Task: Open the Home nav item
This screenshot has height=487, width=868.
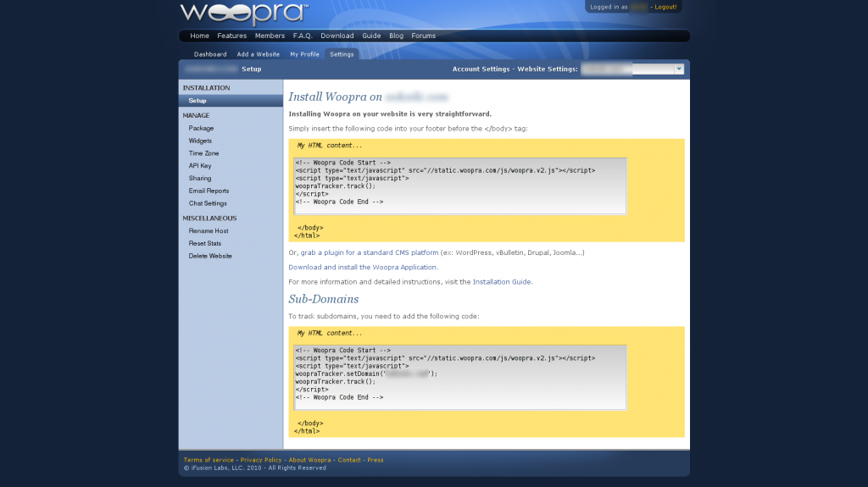Action: point(199,36)
